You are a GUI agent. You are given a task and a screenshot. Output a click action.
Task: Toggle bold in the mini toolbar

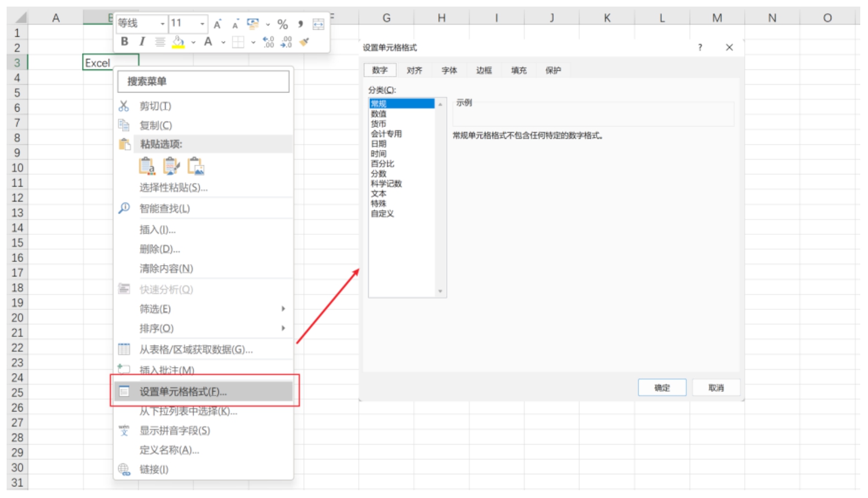(124, 41)
